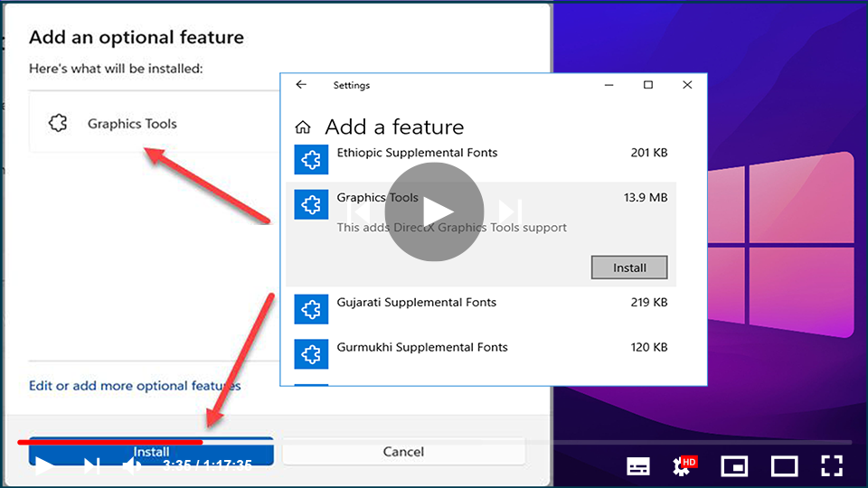Toggle subtitles/closed captions
868x488 pixels.
[x=638, y=466]
